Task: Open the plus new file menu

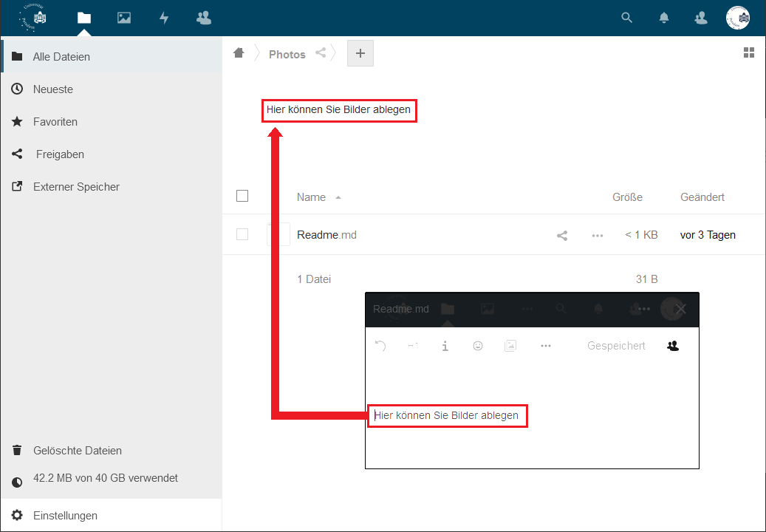Action: tap(360, 53)
